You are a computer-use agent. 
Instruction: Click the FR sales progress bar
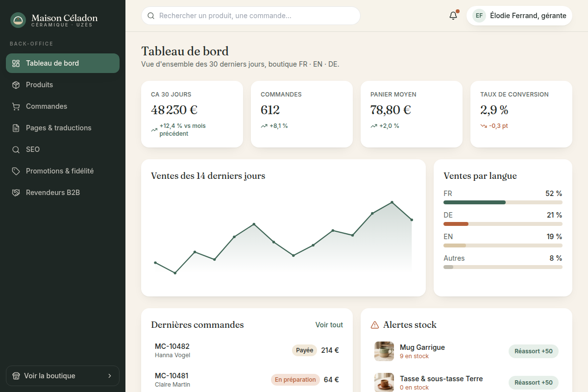503,202
